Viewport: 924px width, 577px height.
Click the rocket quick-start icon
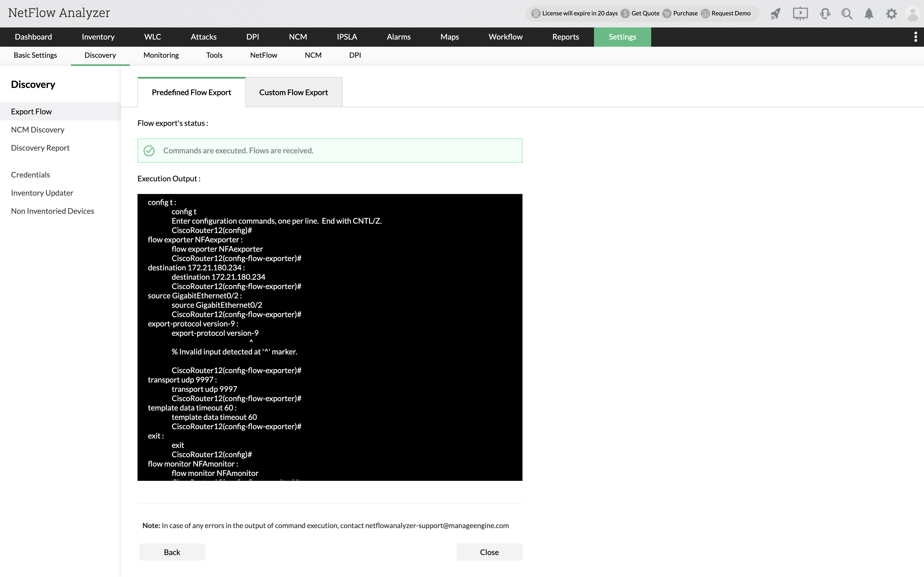(x=775, y=14)
